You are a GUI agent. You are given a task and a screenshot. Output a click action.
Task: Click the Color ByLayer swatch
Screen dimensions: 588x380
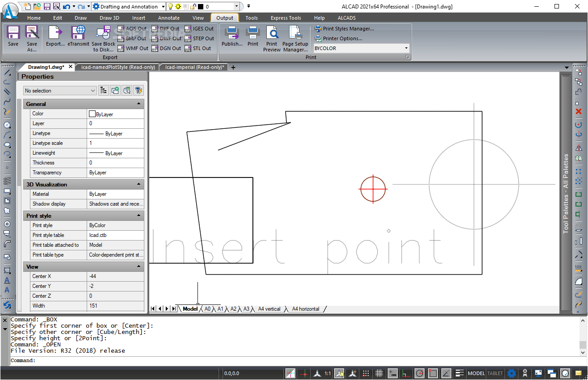92,114
